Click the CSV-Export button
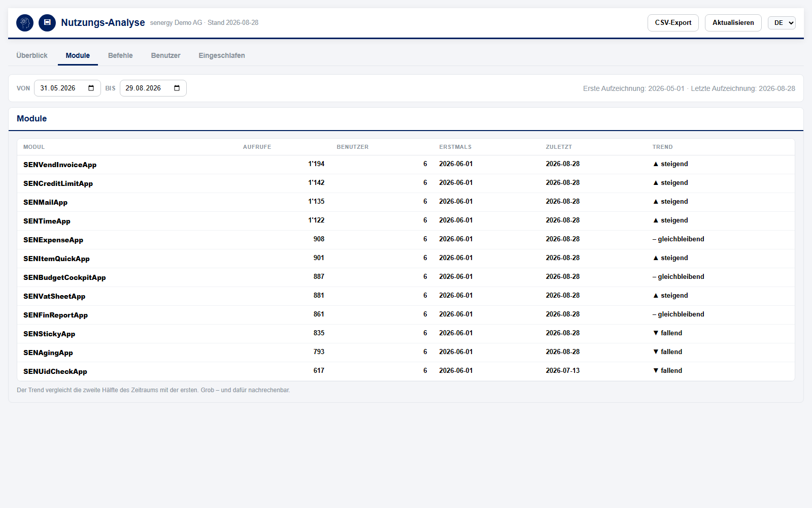 tap(673, 23)
